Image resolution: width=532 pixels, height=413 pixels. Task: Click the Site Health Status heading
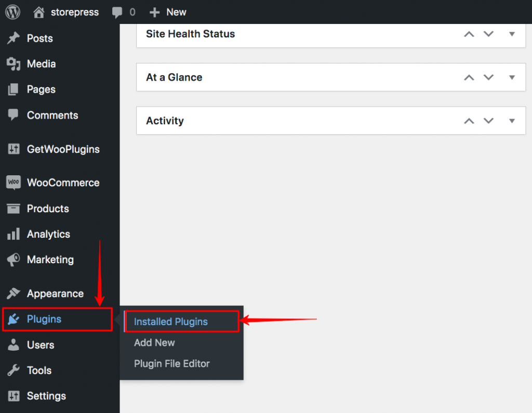pos(190,34)
